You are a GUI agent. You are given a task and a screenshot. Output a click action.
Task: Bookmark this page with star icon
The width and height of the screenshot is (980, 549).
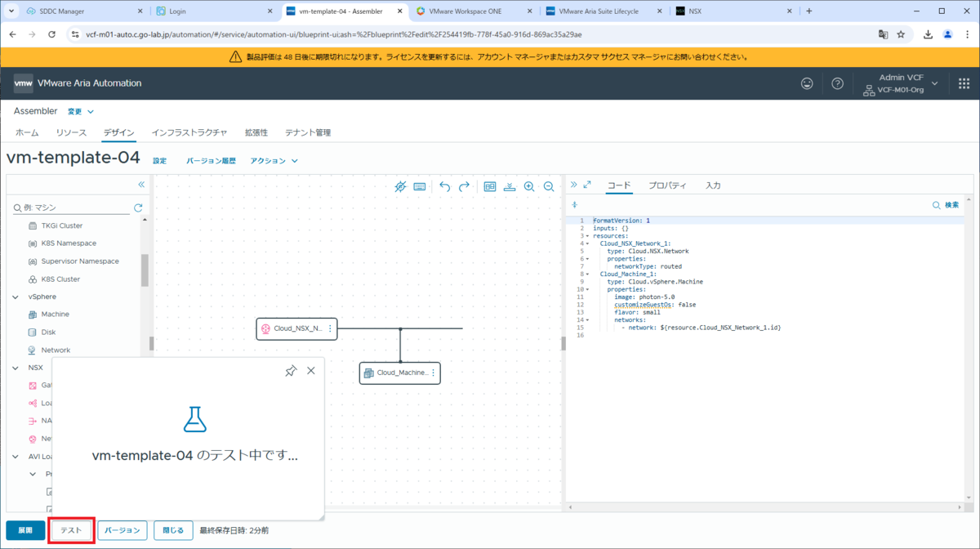(901, 35)
